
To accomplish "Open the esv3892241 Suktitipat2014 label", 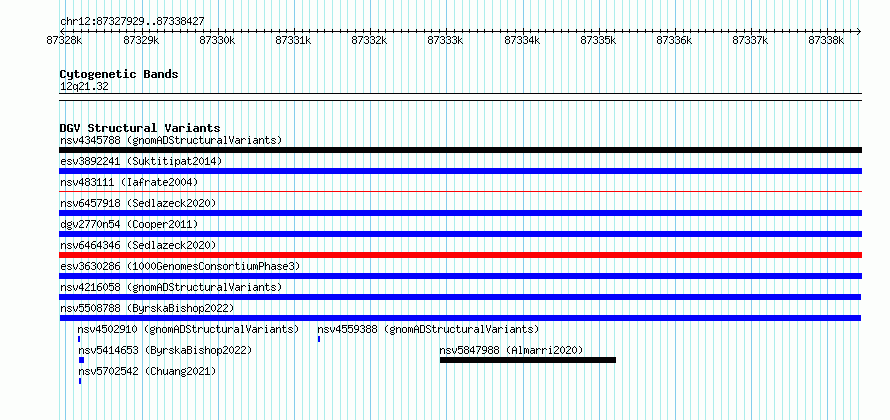I will pyautogui.click(x=141, y=161).
